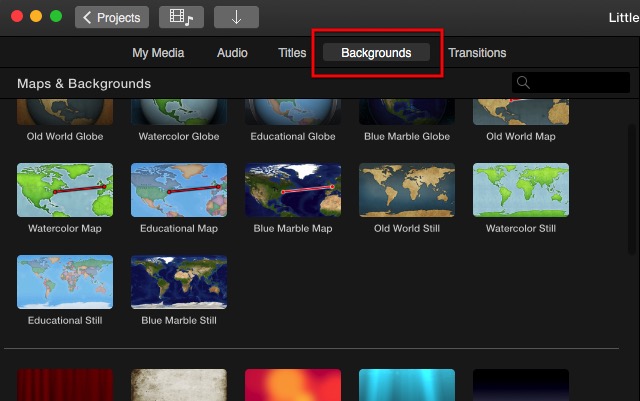
Task: Go back to Projects
Action: tap(112, 17)
